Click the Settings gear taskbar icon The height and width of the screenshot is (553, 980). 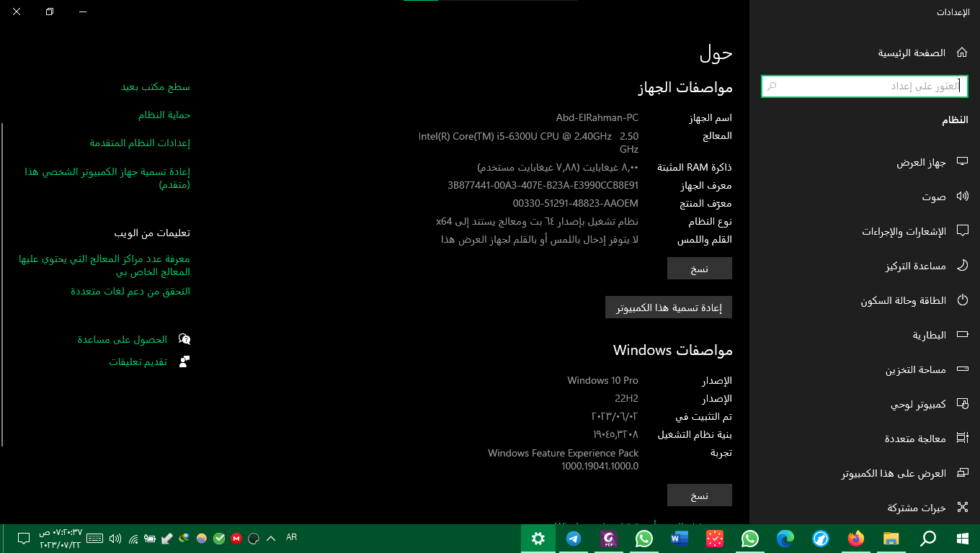[538, 539]
